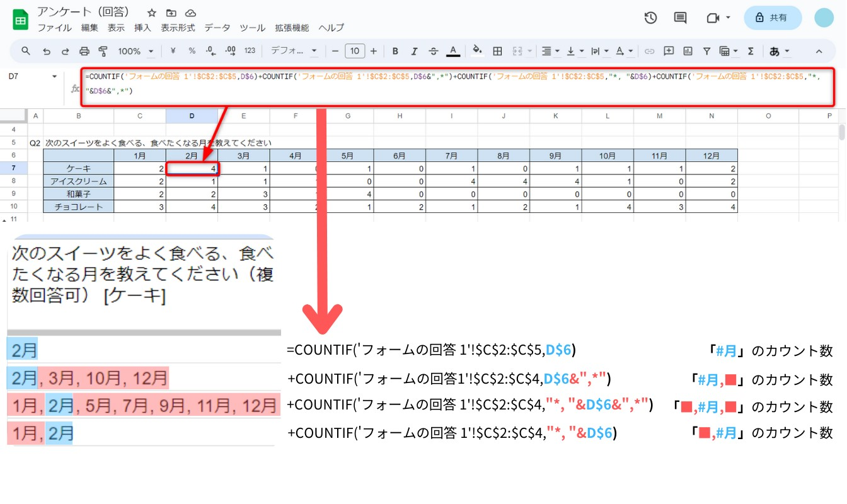Open the 拡張機能 menu
Viewport: 847px width, 504px height.
tap(292, 28)
